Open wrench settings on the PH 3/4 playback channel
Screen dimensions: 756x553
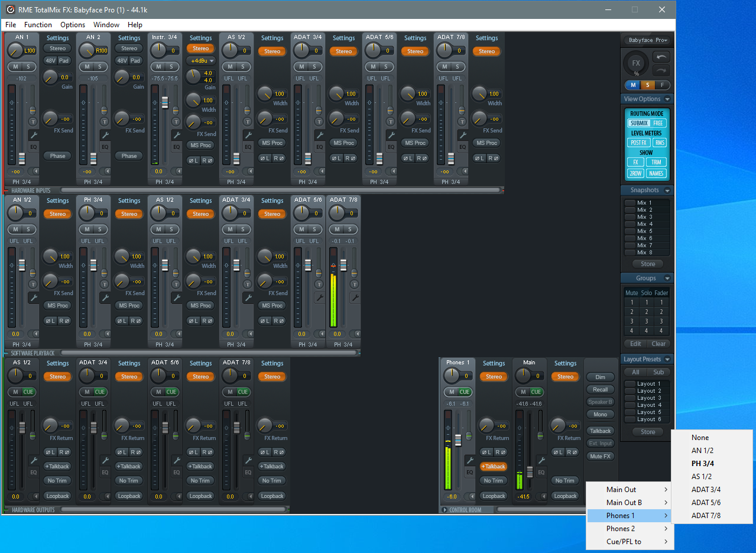pos(105,298)
